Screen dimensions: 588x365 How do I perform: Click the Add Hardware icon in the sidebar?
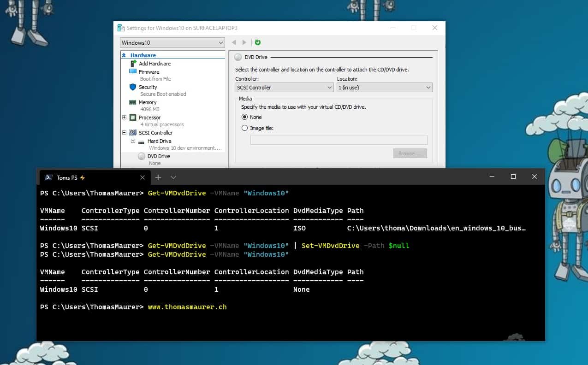pyautogui.click(x=133, y=64)
